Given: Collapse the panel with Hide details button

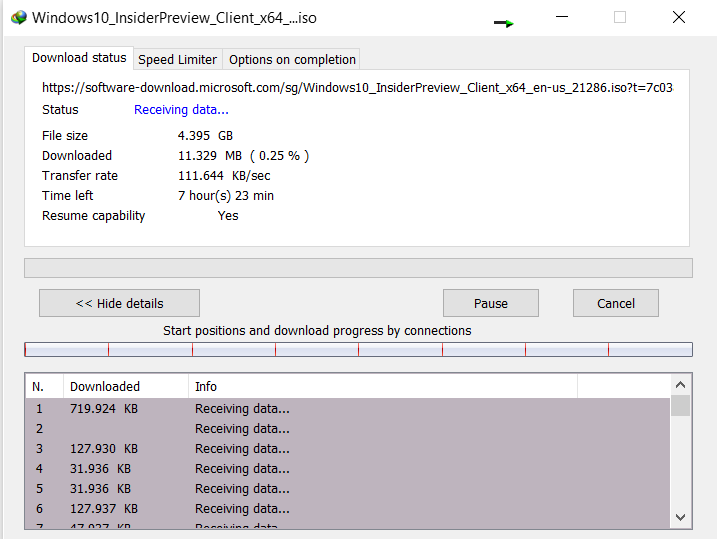Looking at the screenshot, I should pyautogui.click(x=119, y=303).
